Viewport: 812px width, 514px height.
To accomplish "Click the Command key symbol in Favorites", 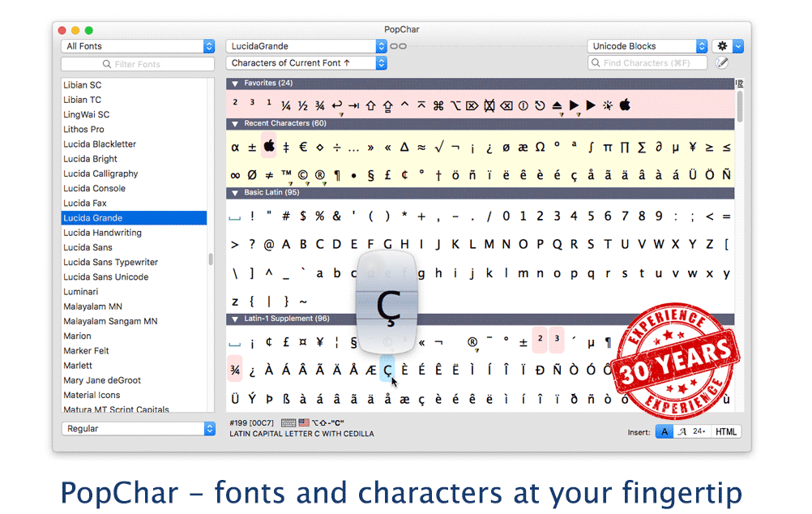I will [438, 105].
